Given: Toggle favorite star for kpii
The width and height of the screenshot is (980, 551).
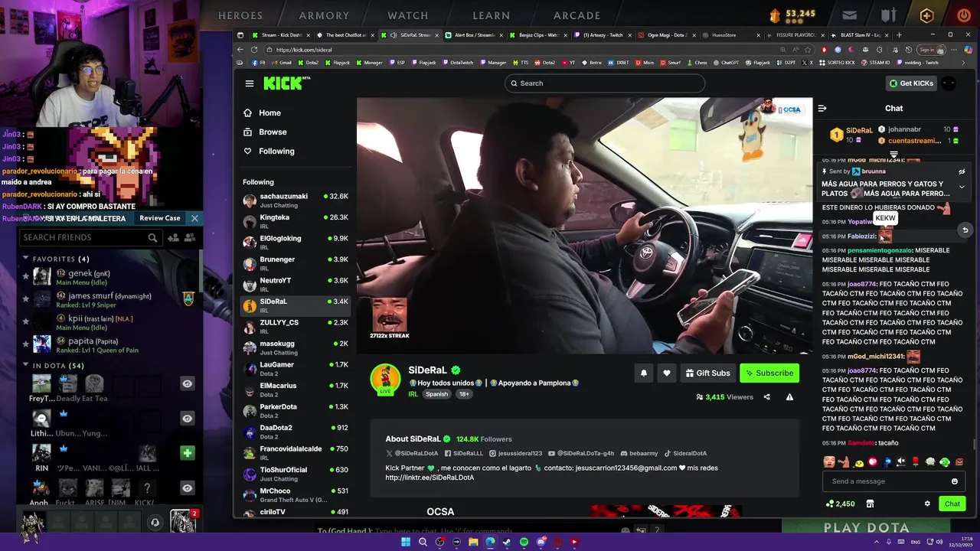Looking at the screenshot, I should coord(25,322).
